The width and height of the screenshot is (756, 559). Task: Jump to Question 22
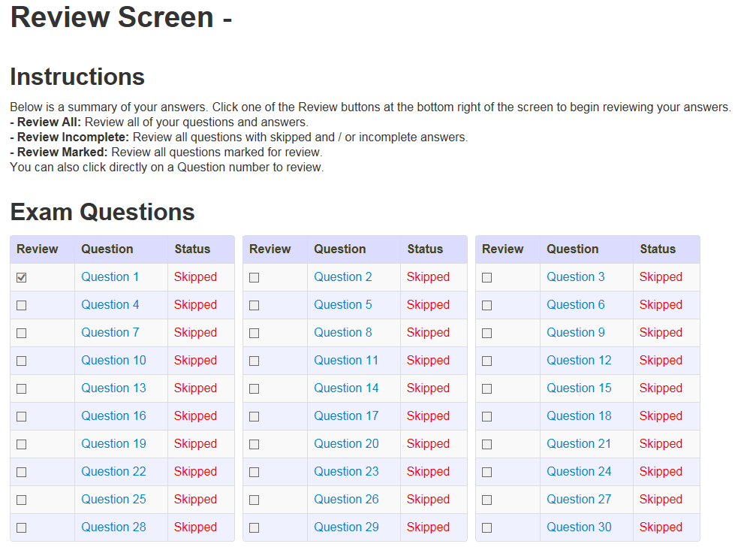tap(113, 472)
